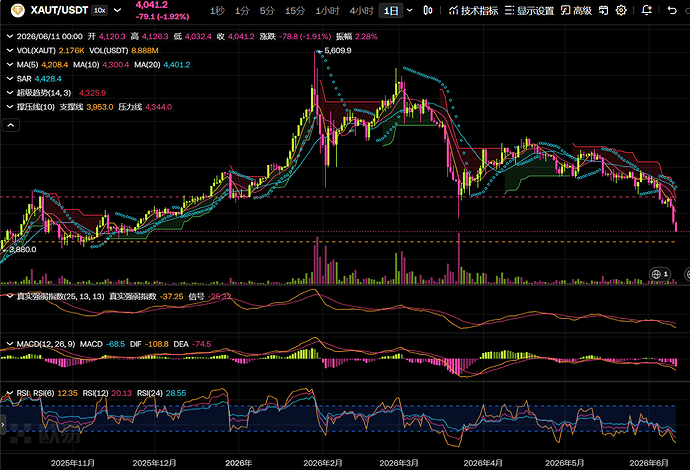The width and height of the screenshot is (690, 470).
Task: Click the 10x leverage badge
Action: pos(100,10)
